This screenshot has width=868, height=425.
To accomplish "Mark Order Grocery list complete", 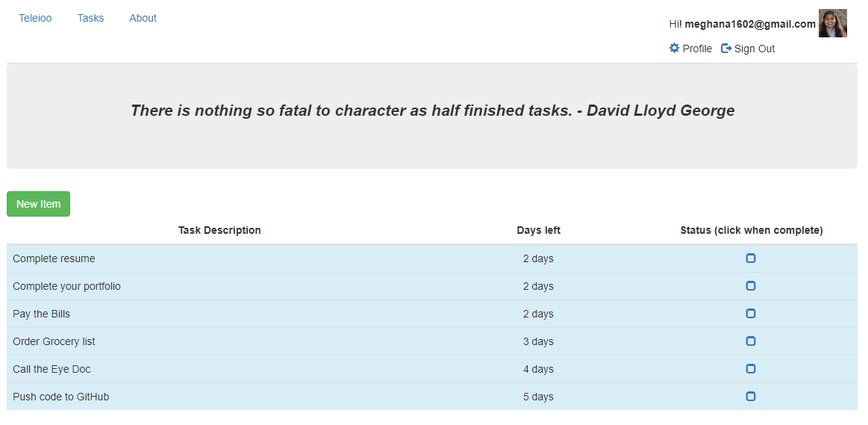I will click(751, 341).
